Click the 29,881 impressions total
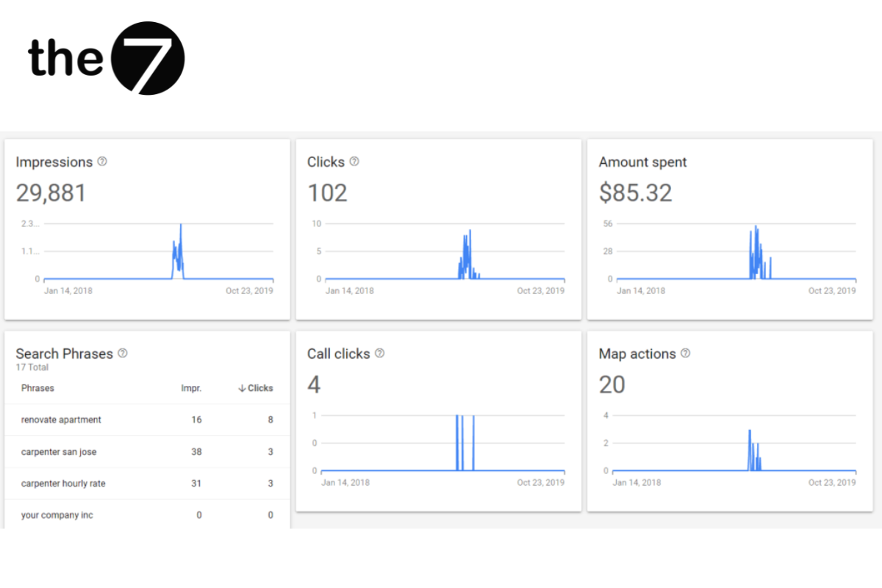882x588 pixels. click(x=51, y=193)
